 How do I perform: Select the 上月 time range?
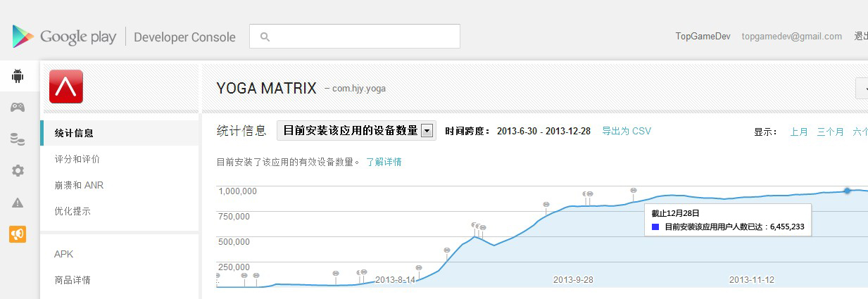799,132
